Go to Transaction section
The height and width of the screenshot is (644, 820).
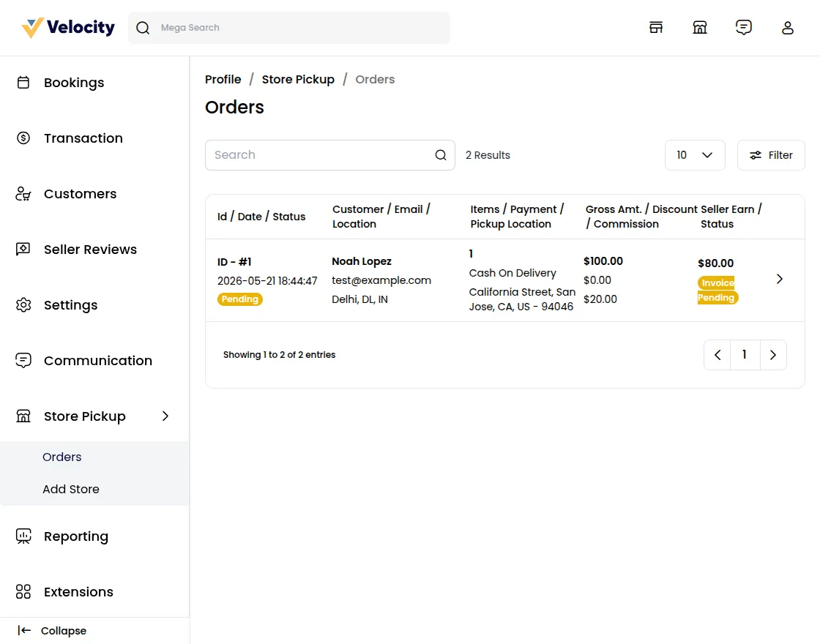[x=83, y=138]
